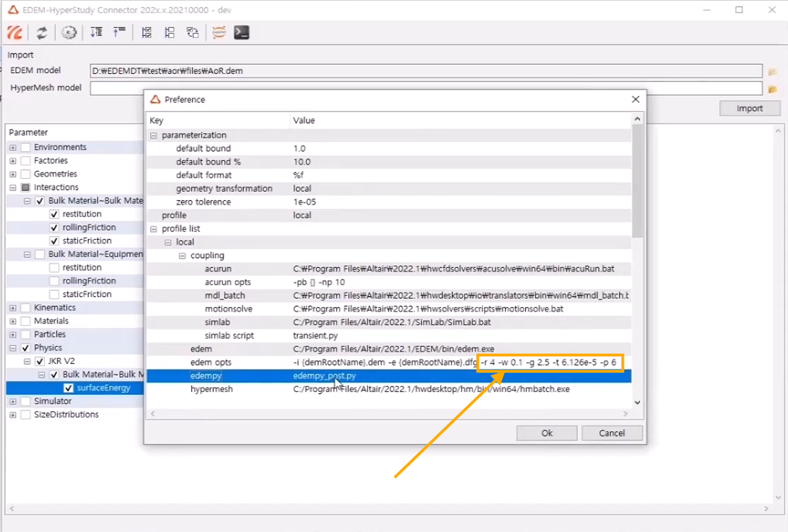Select the hypermesh row in Preference
Screen dimensions: 788x532
(x=389, y=389)
